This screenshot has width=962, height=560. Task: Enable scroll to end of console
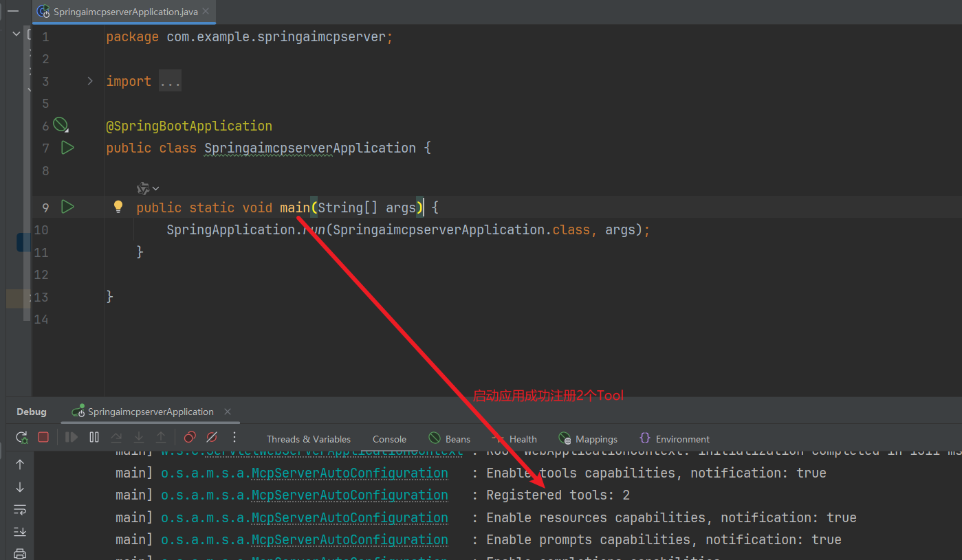(x=20, y=531)
